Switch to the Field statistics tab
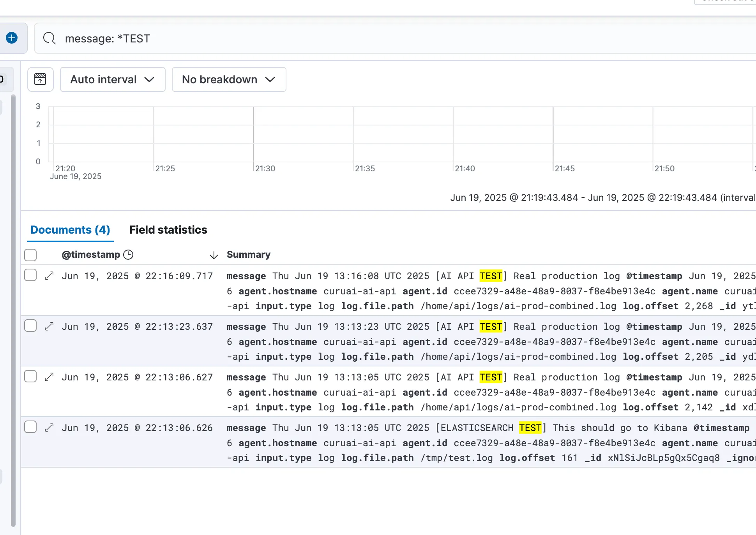The width and height of the screenshot is (756, 535). [x=168, y=230]
